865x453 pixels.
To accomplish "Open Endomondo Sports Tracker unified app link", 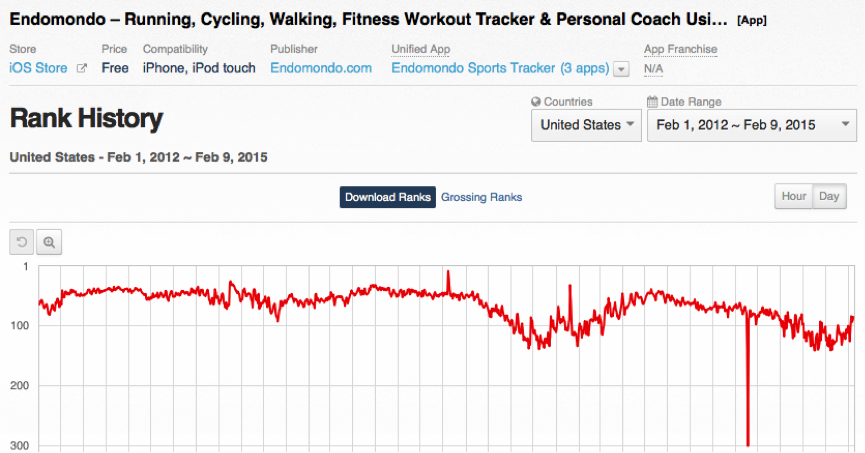I will [x=499, y=68].
